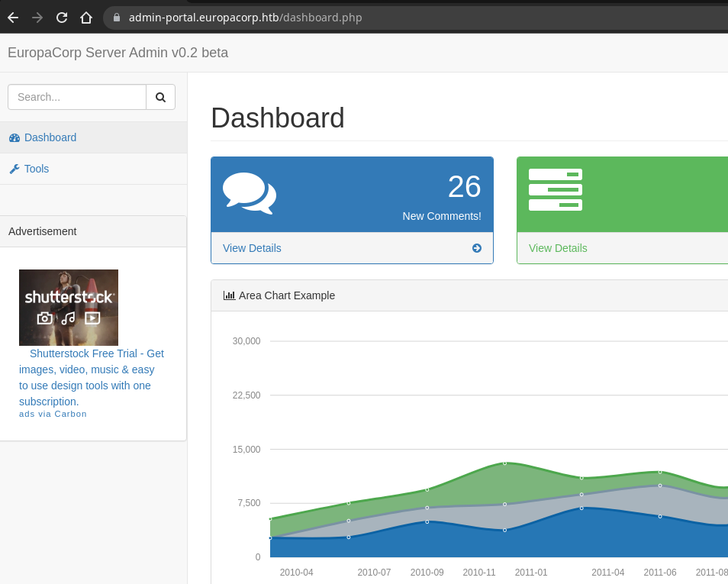Click the speech bubbles comments icon
The height and width of the screenshot is (584, 728).
249,193
